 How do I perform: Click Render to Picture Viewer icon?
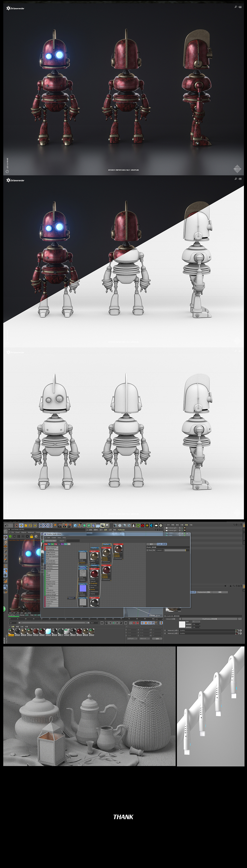65,525
